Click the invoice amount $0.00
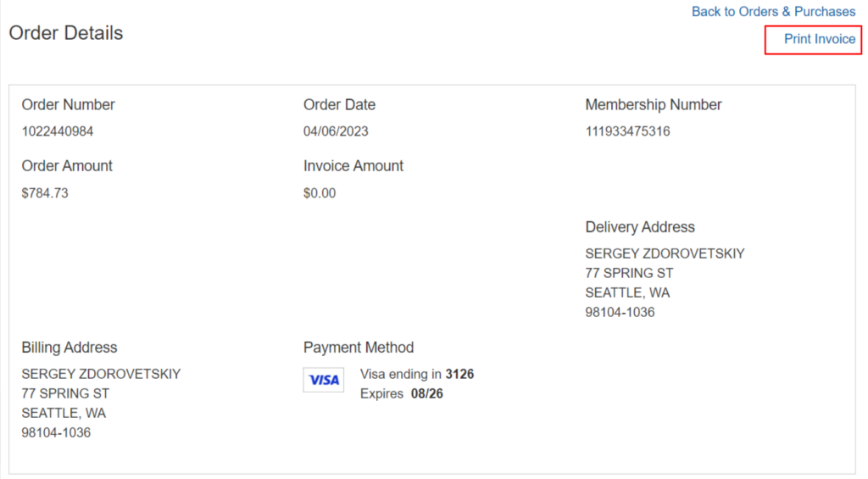The height and width of the screenshot is (479, 868). [320, 192]
